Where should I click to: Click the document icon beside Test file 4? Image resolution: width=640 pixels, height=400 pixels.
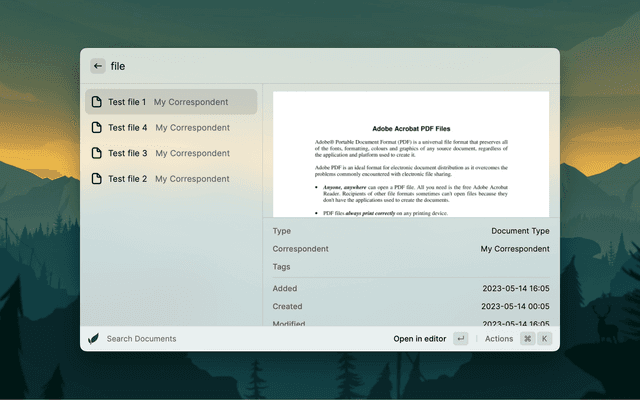(96, 128)
